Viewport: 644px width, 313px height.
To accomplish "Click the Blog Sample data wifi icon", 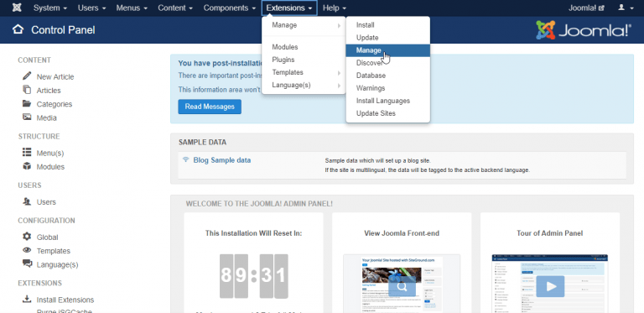I will 185,159.
